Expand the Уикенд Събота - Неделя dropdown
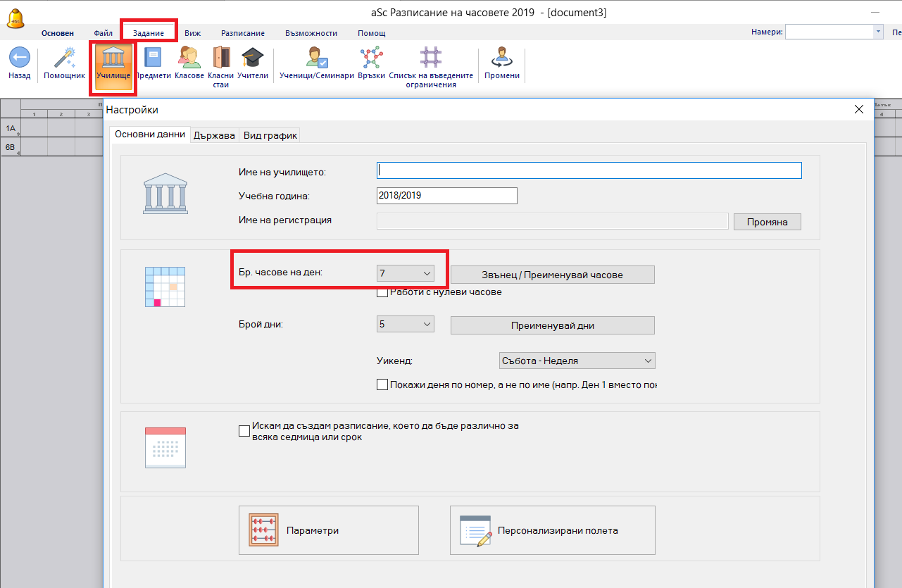Viewport: 902px width, 588px height. pos(577,361)
